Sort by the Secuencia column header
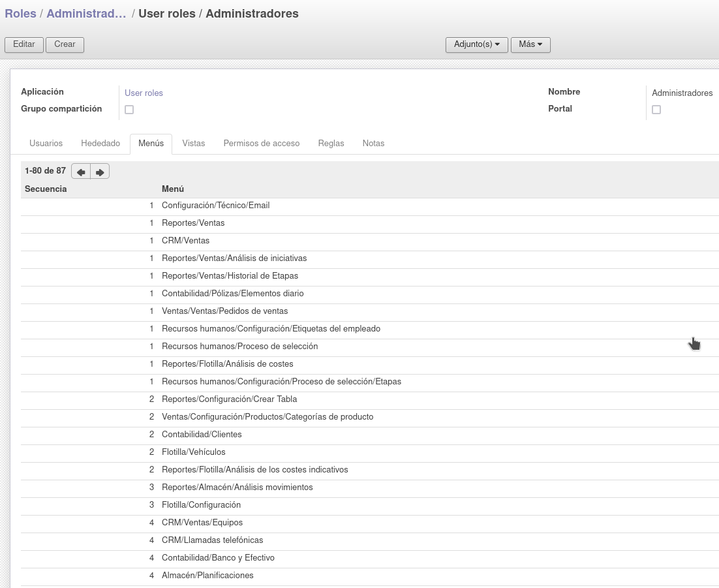 coord(46,189)
